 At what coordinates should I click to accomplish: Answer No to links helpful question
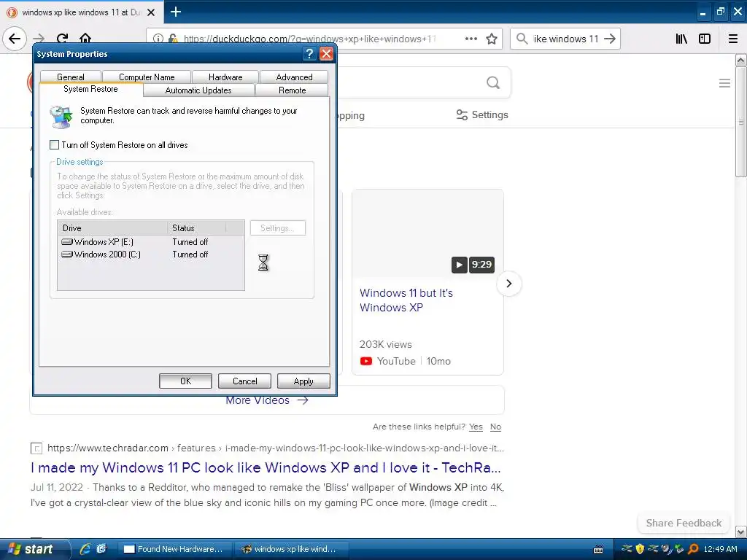coord(495,427)
